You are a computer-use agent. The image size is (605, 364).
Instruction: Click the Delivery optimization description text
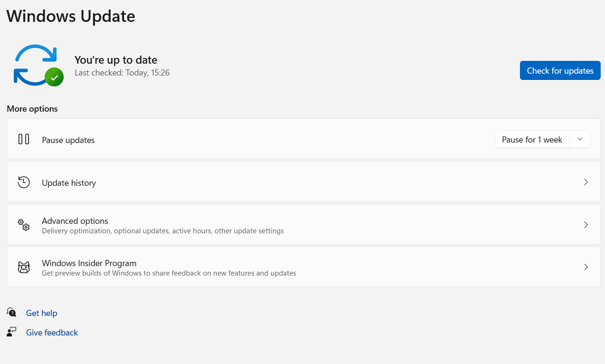tap(163, 231)
